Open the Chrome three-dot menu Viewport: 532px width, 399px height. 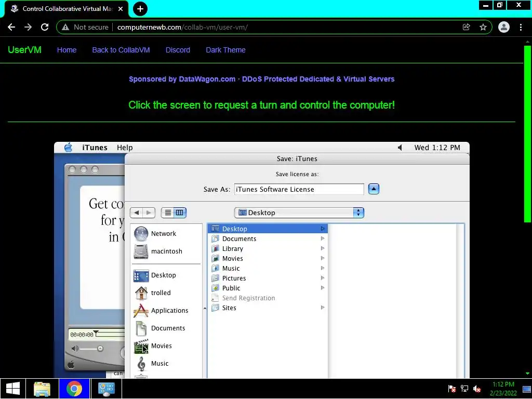click(521, 27)
